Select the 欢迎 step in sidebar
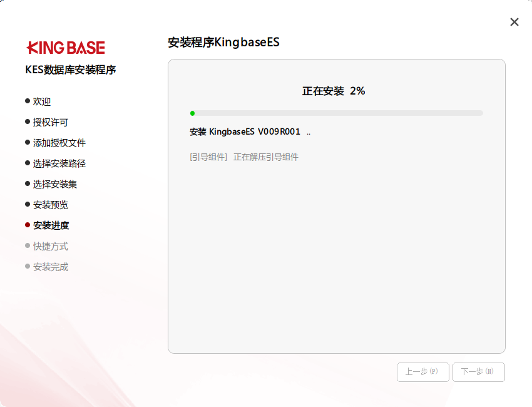This screenshot has height=407, width=532. [x=42, y=101]
